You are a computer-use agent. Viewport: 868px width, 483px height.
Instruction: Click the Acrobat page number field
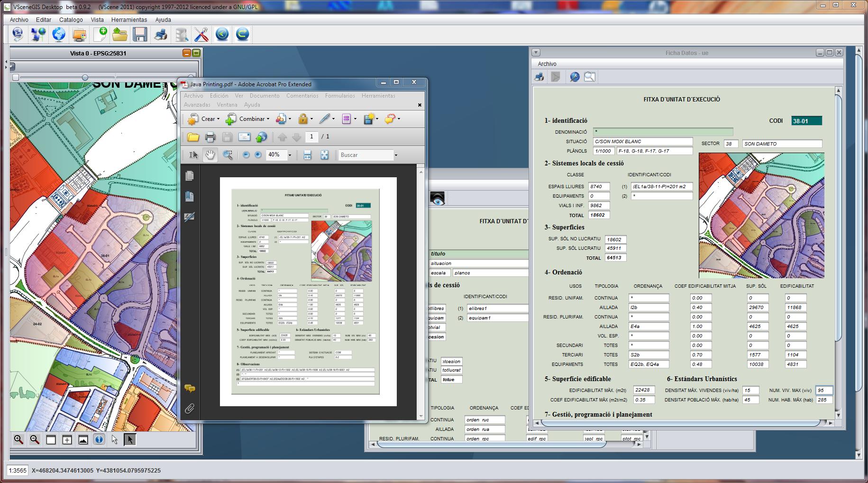pyautogui.click(x=311, y=137)
